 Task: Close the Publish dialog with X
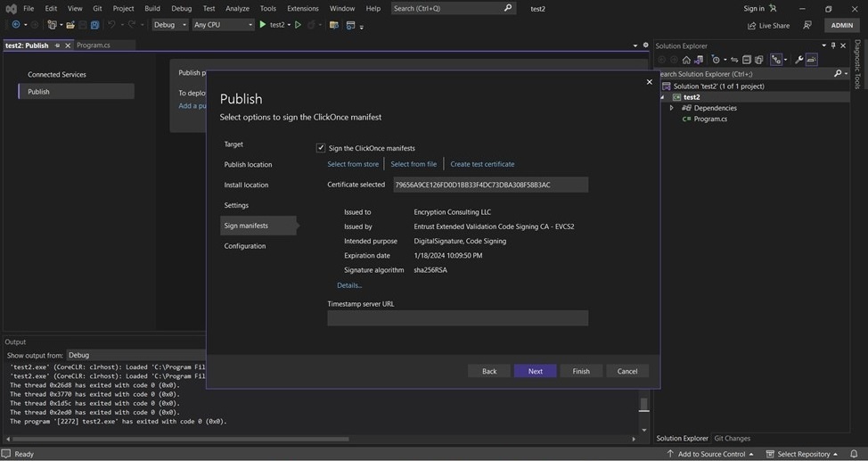point(650,82)
